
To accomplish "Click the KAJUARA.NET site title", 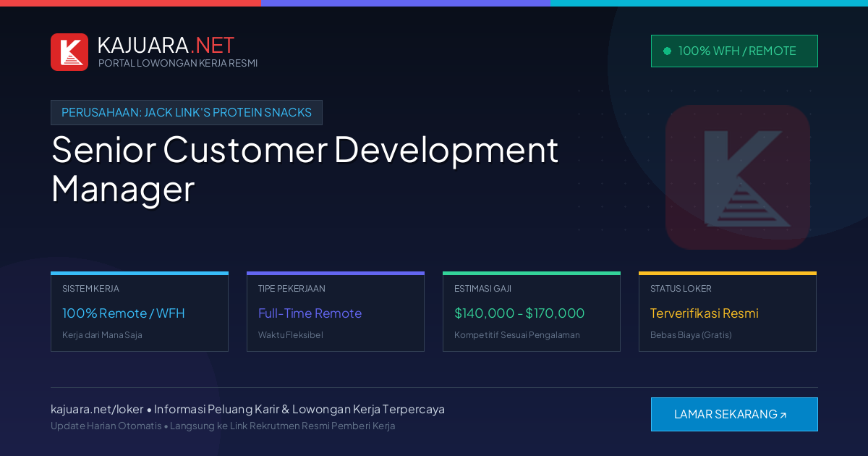I will click(x=166, y=45).
